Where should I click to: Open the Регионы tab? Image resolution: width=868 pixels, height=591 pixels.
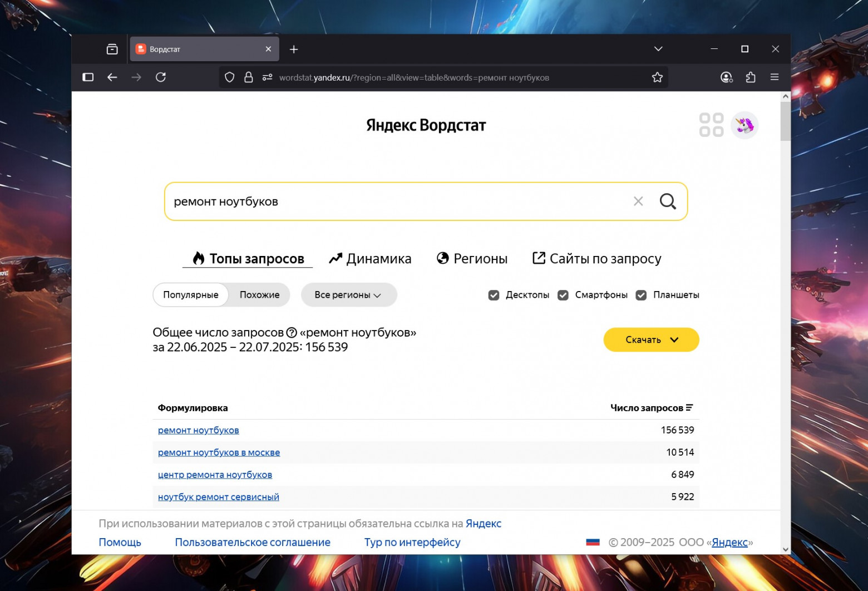(472, 259)
